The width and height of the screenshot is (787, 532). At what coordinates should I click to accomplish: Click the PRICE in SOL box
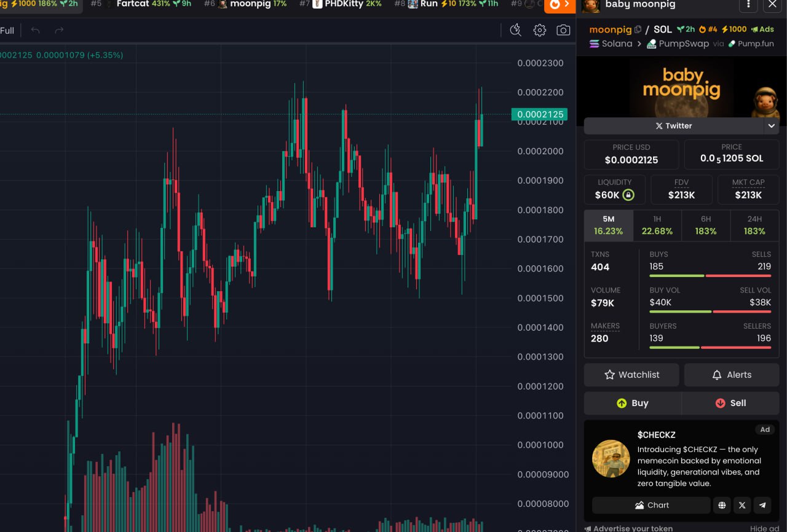click(732, 154)
